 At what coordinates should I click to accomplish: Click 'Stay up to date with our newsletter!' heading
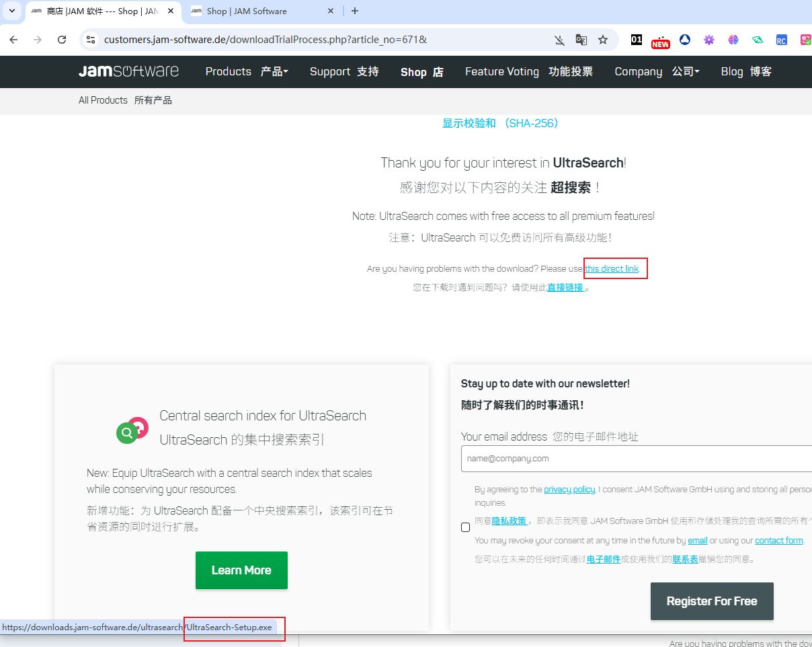coord(545,383)
